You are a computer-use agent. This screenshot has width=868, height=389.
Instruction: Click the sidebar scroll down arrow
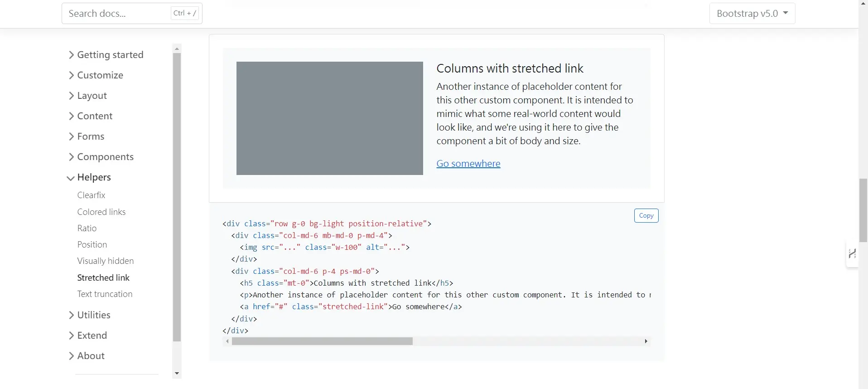177,374
